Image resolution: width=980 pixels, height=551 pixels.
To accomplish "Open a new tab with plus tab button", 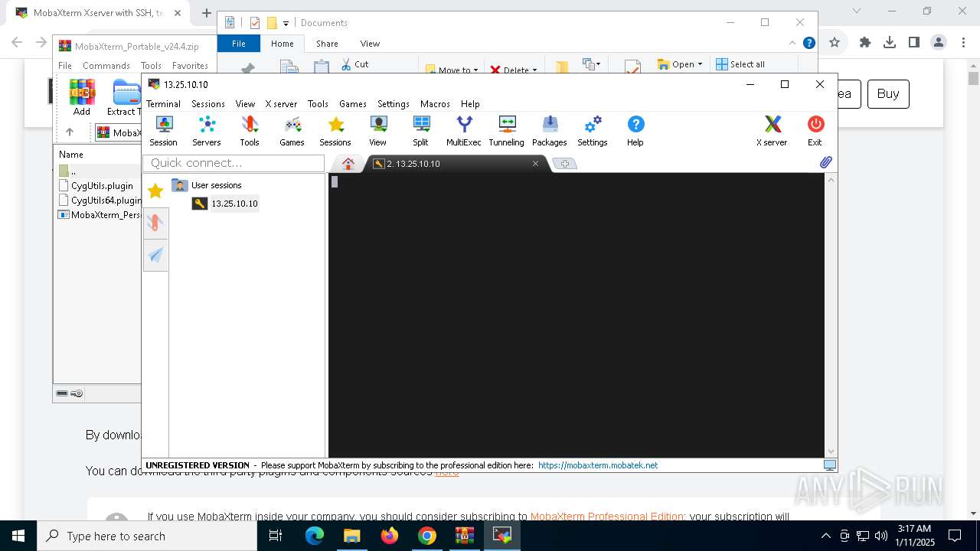I will (x=564, y=164).
